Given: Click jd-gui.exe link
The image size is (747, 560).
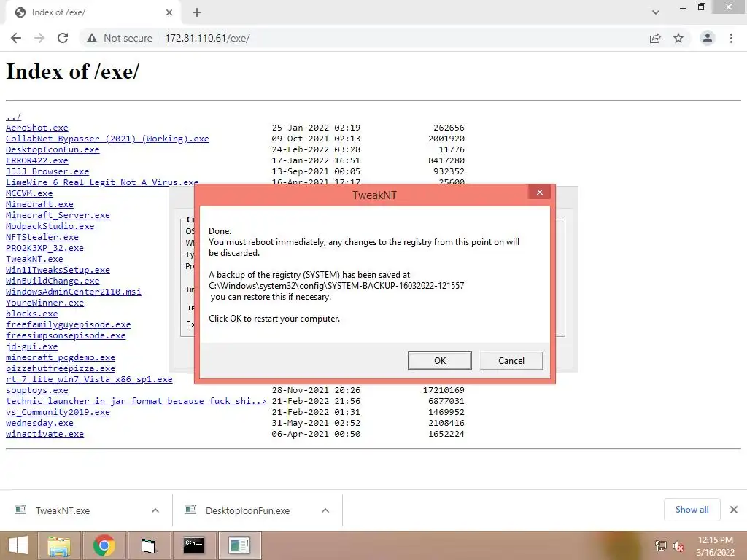Looking at the screenshot, I should [x=31, y=346].
